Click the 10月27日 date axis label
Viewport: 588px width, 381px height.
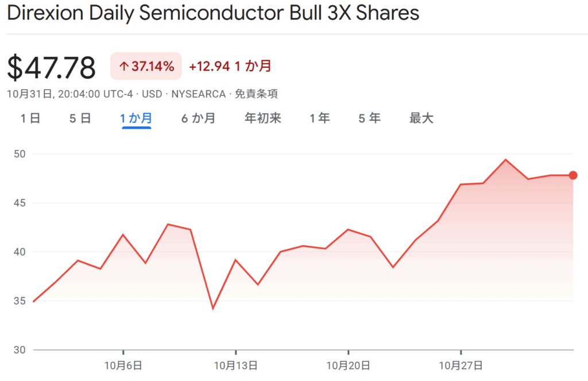[x=461, y=365]
